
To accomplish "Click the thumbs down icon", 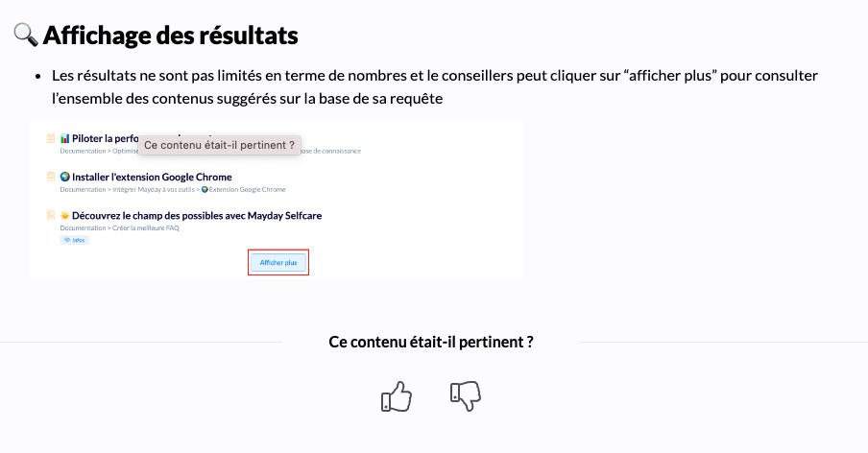I will coord(465,395).
